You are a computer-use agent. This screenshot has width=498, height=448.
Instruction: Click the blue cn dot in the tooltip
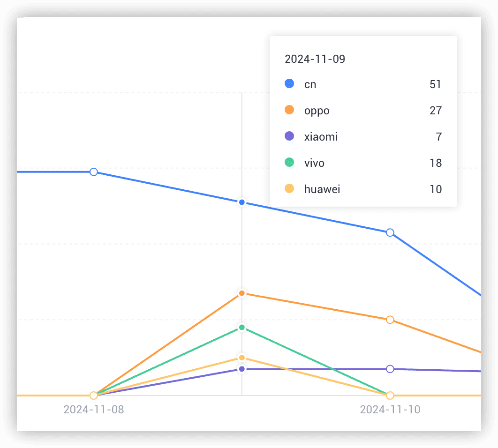289,84
